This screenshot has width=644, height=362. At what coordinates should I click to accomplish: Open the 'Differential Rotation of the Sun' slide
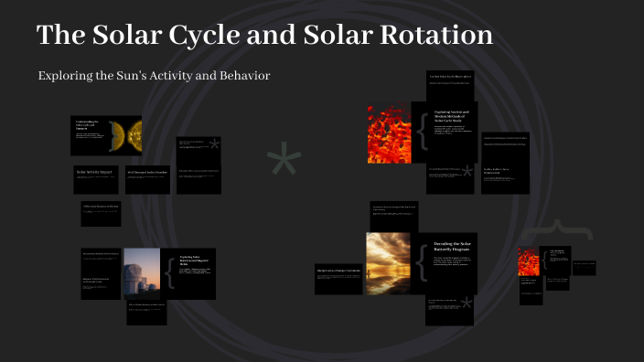(101, 214)
